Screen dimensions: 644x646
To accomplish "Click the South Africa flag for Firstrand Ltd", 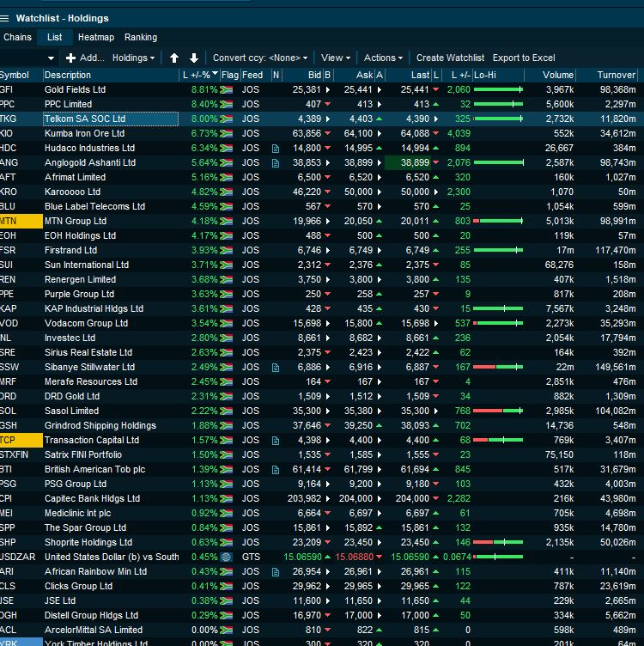I will coord(226,251).
